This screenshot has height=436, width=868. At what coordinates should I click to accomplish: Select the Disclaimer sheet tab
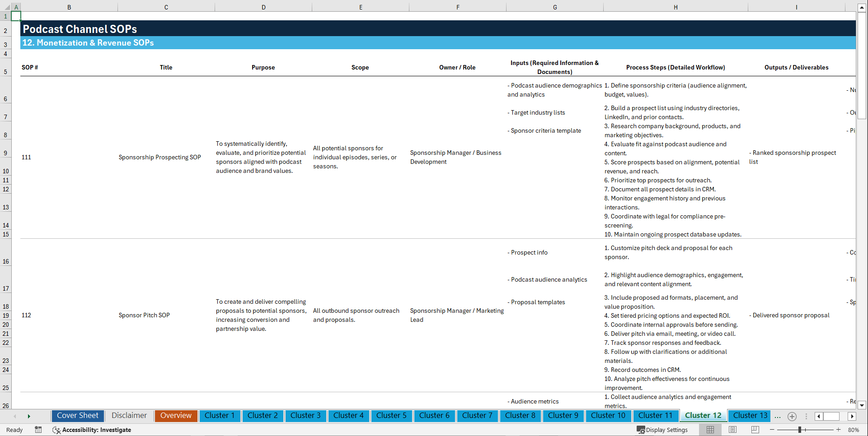pos(129,416)
